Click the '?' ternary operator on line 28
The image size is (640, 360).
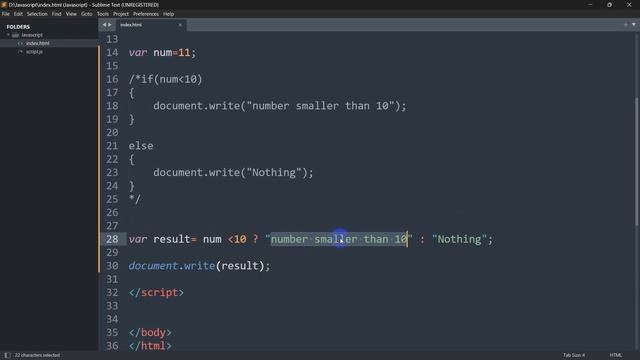[x=256, y=239]
